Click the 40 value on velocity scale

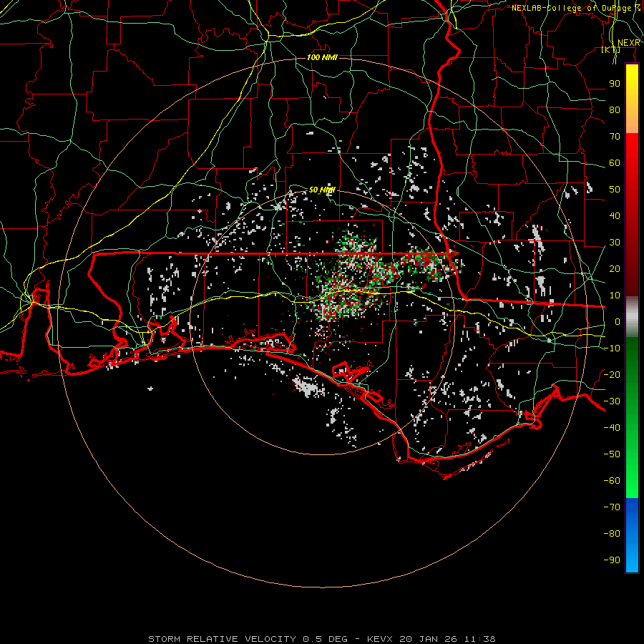click(615, 215)
